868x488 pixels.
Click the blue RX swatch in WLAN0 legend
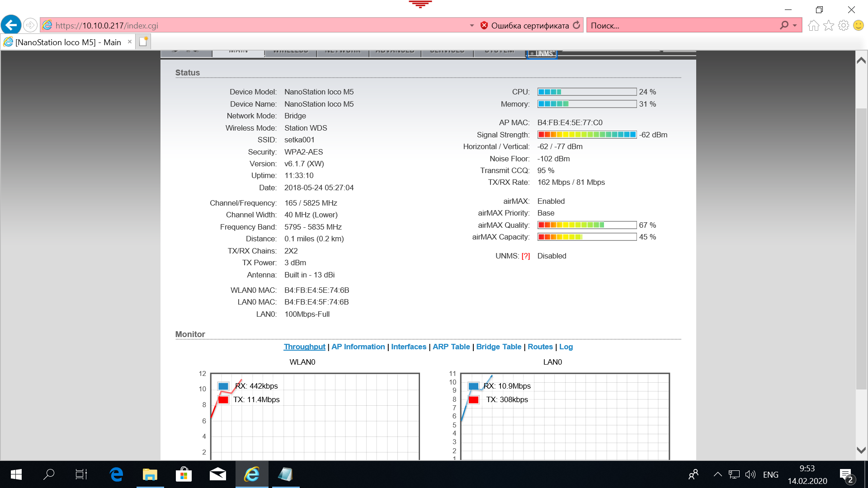click(223, 386)
